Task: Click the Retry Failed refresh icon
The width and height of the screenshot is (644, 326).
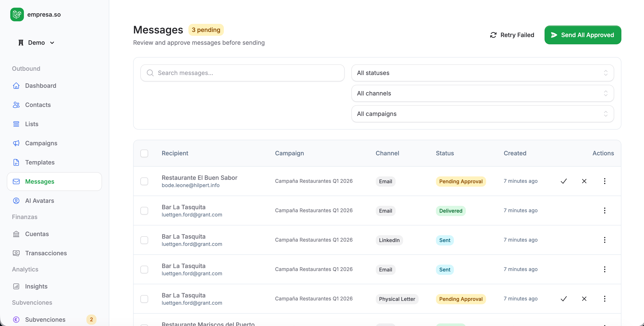Action: pyautogui.click(x=493, y=35)
